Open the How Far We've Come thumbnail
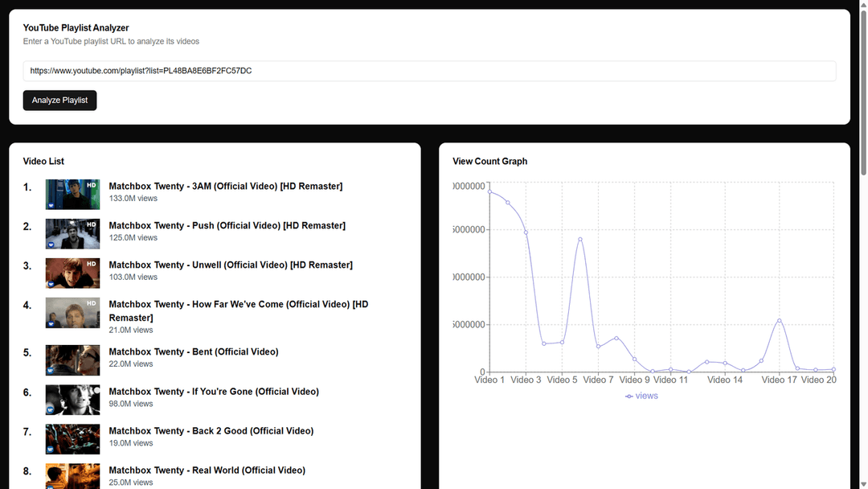 (x=72, y=312)
